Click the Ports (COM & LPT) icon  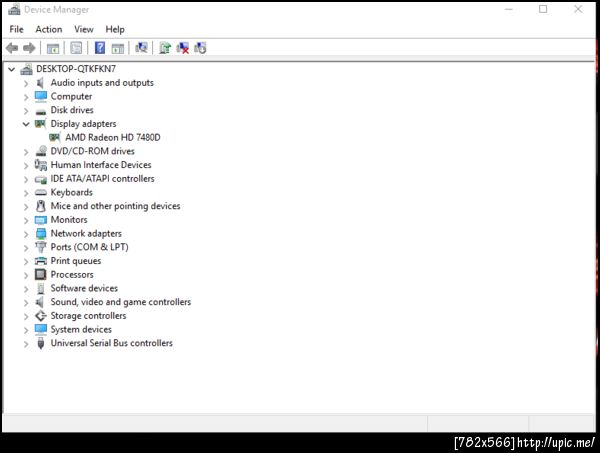pos(41,247)
